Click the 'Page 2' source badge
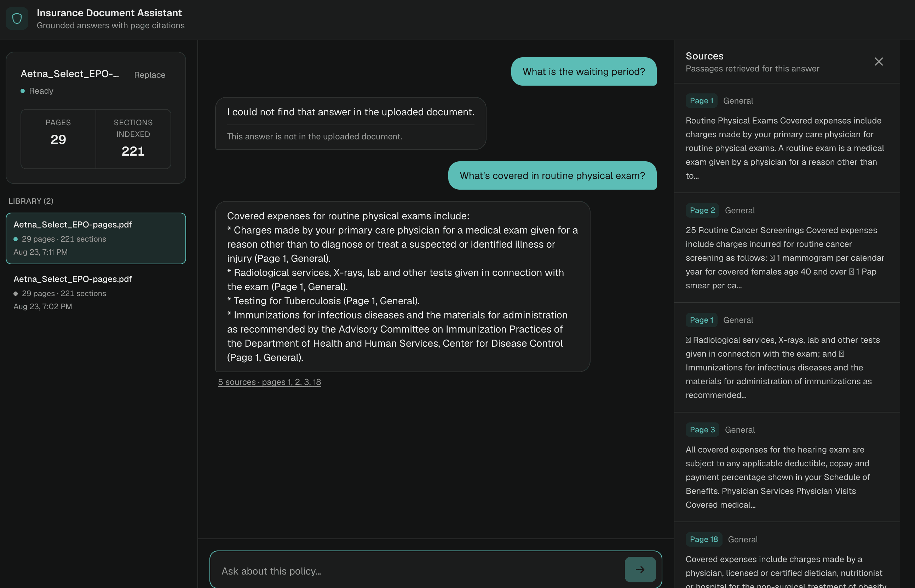 [702, 211]
